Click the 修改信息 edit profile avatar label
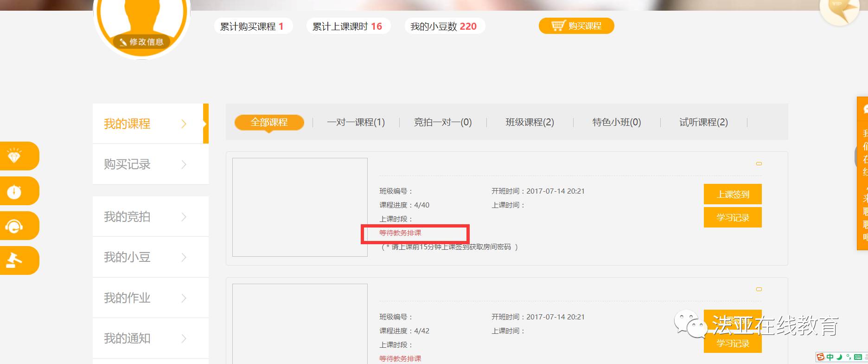This screenshot has height=364, width=868. [142, 42]
